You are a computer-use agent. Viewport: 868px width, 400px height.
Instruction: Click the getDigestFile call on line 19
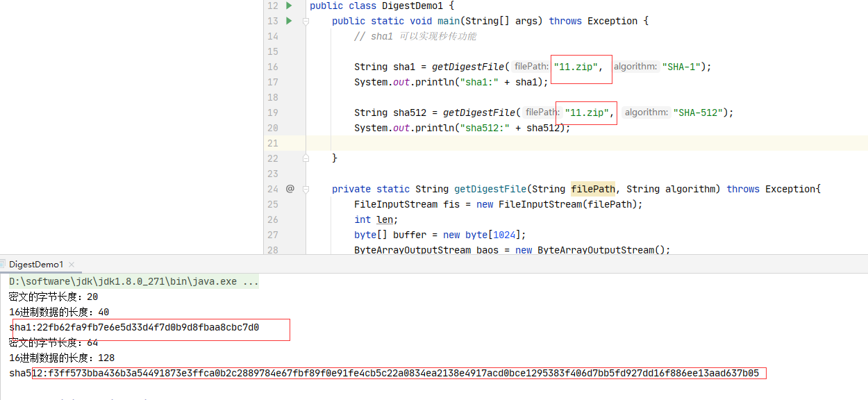[x=479, y=112]
